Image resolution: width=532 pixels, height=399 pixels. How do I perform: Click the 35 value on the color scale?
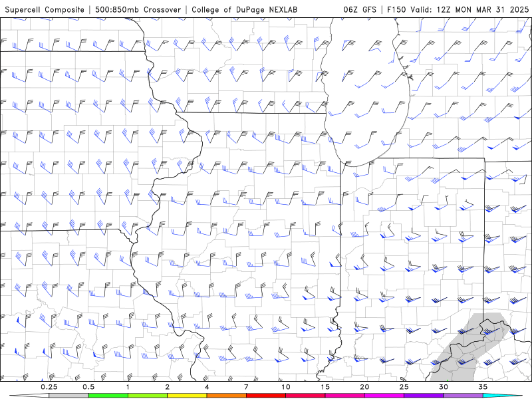point(483,387)
